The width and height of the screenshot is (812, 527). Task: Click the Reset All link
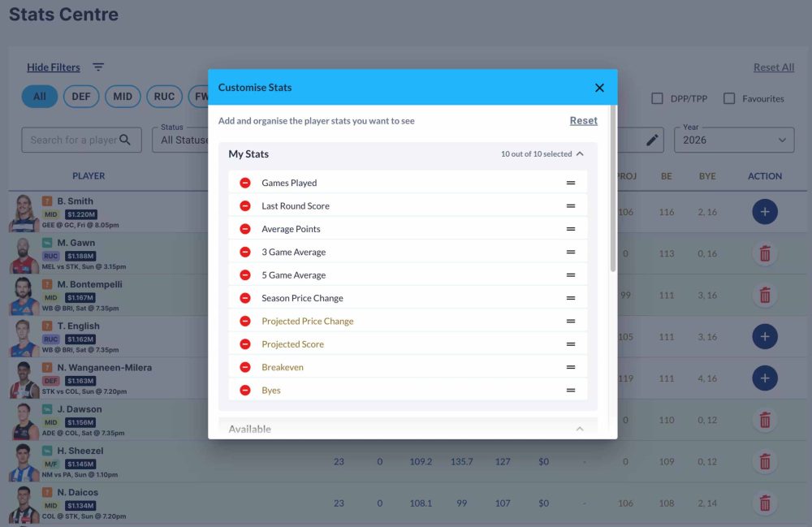click(x=773, y=67)
